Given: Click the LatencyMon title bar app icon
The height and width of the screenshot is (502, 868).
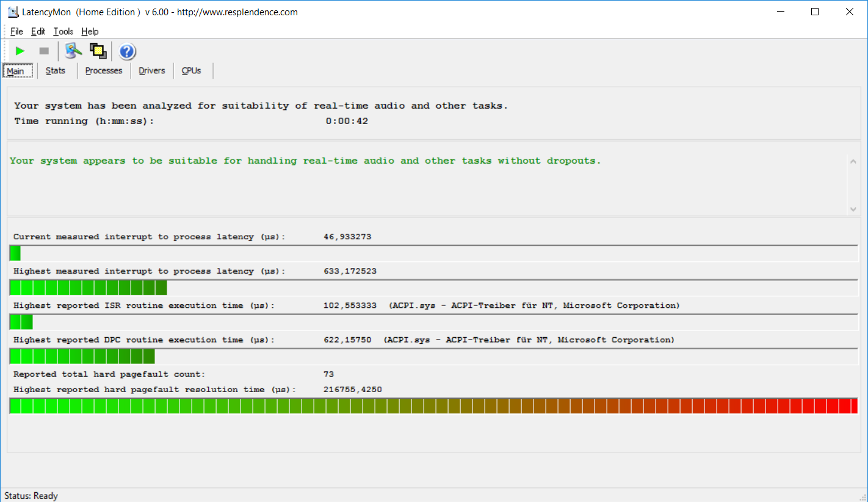Looking at the screenshot, I should click(x=12, y=12).
